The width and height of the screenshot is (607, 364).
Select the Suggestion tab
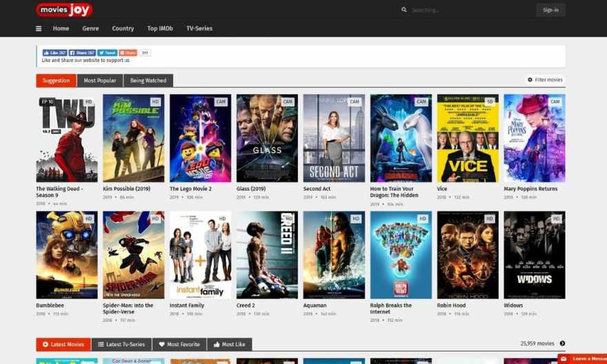coord(56,81)
